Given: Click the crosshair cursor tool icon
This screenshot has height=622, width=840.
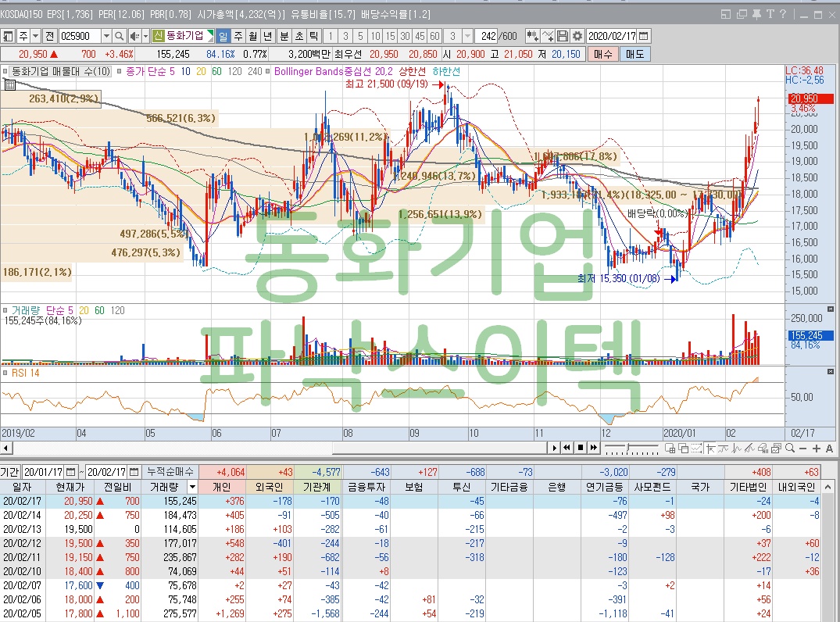Looking at the screenshot, I should click(710, 449).
